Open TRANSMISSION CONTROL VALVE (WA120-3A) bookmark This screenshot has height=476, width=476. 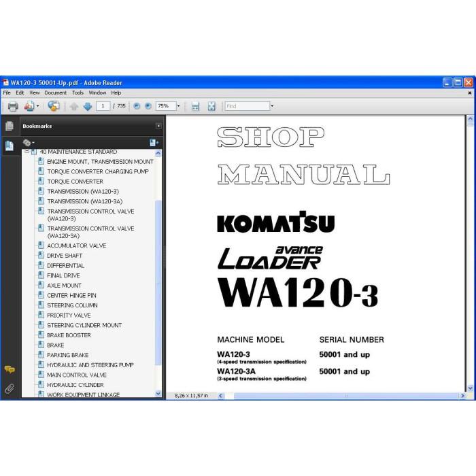tap(90, 232)
